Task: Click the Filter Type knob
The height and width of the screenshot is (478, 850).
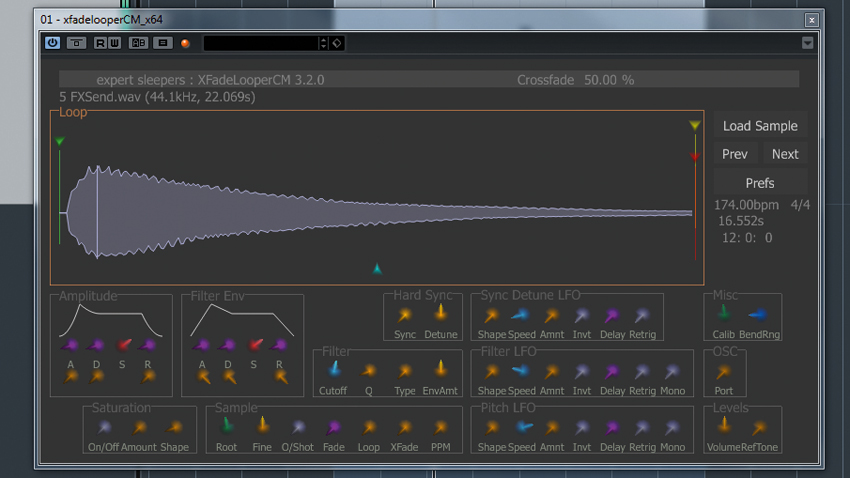Action: click(404, 371)
